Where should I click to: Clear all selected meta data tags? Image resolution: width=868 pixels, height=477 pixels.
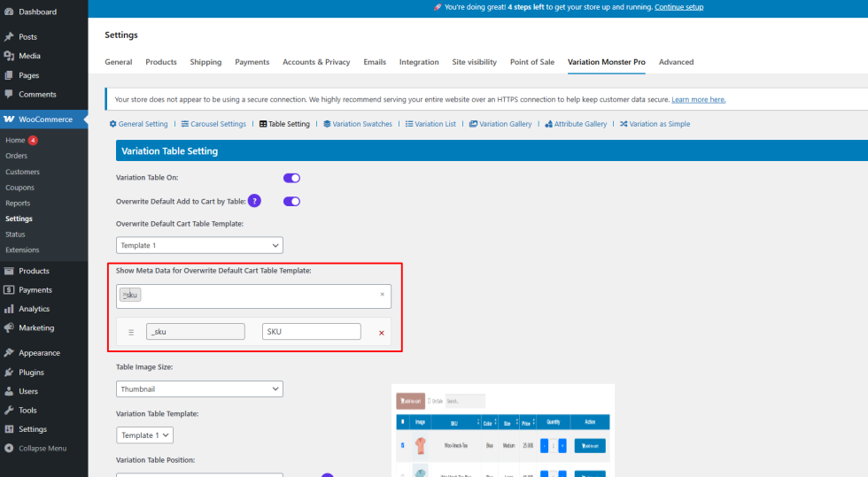[x=382, y=295]
